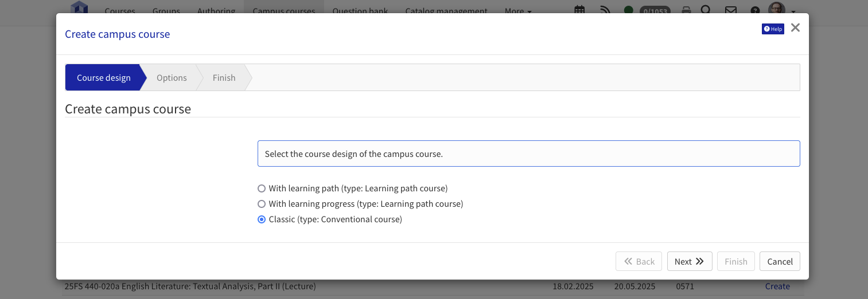Choose With learning progress radio option
Image resolution: width=868 pixels, height=299 pixels.
pyautogui.click(x=262, y=204)
